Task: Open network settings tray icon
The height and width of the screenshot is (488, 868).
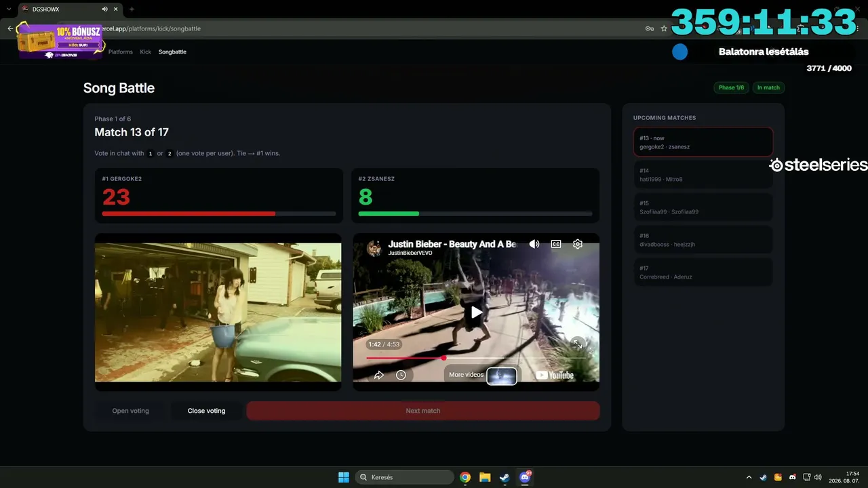Action: point(806,477)
